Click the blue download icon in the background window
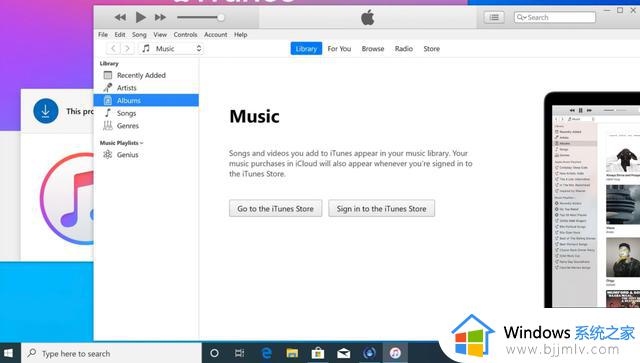The height and width of the screenshot is (363, 640). pyautogui.click(x=45, y=111)
